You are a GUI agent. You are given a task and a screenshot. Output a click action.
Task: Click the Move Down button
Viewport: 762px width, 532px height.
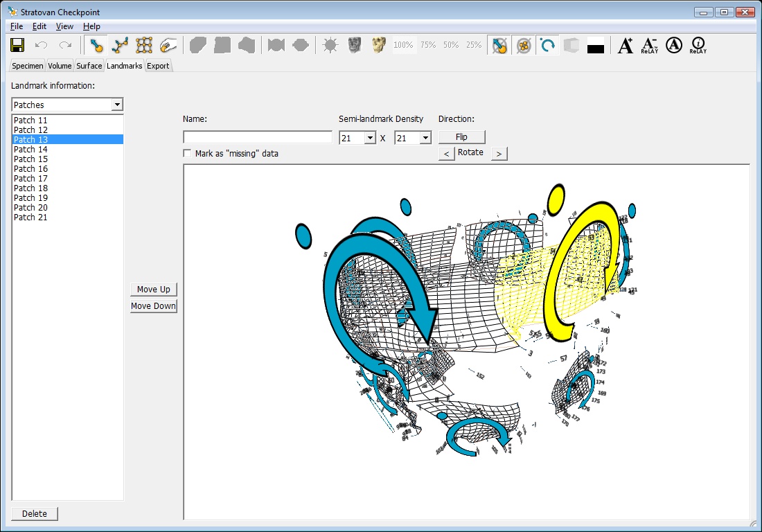pyautogui.click(x=154, y=306)
